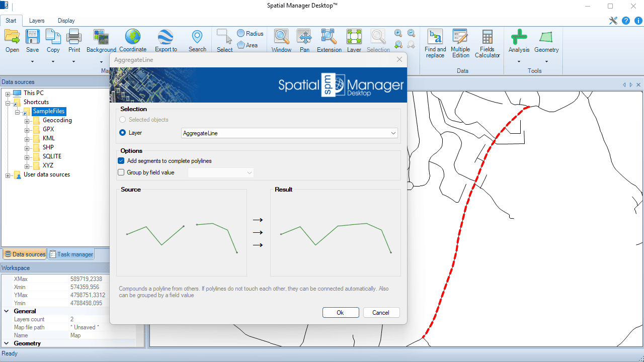Open the Copy button dropdown arrow
644x362 pixels.
coord(53,62)
